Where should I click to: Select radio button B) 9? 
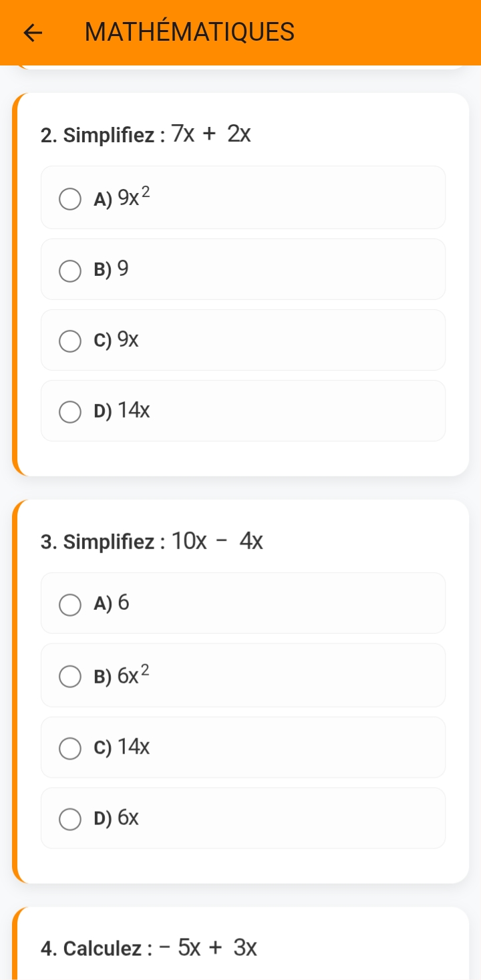(69, 270)
